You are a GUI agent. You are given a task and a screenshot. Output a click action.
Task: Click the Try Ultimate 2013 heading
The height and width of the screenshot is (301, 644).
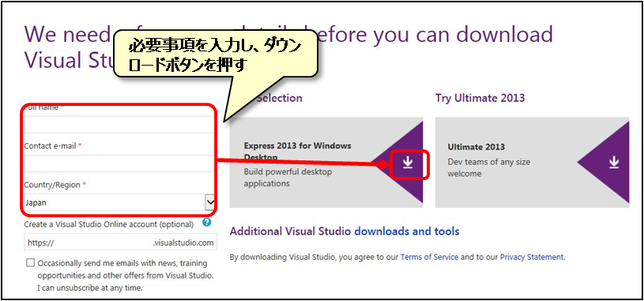click(480, 98)
